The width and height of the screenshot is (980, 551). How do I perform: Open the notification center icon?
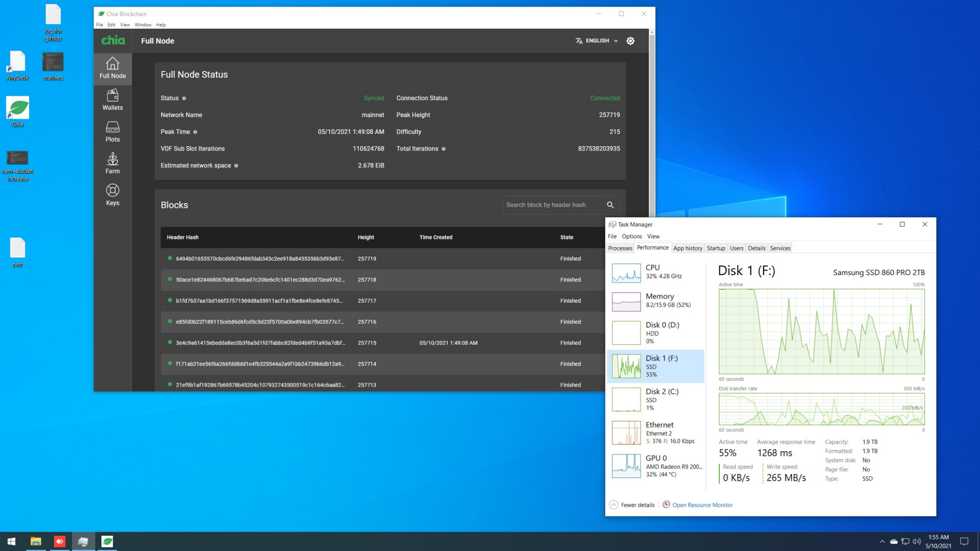click(964, 541)
